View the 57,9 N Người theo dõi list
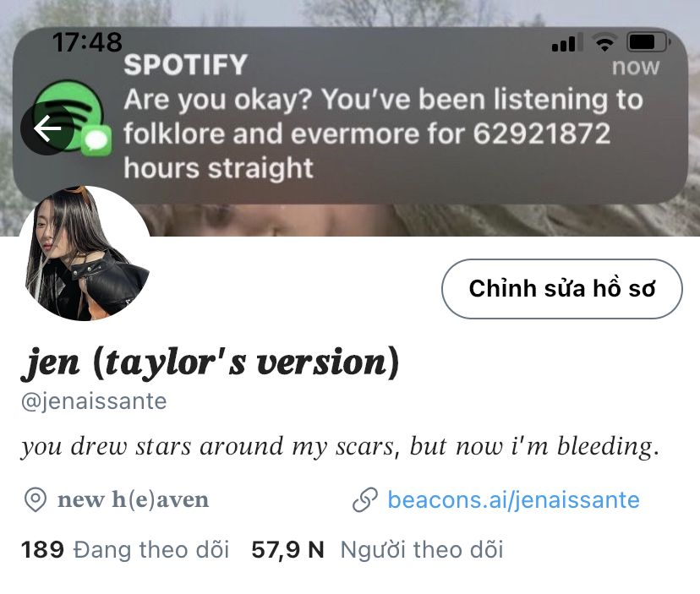The image size is (700, 594). point(377,549)
